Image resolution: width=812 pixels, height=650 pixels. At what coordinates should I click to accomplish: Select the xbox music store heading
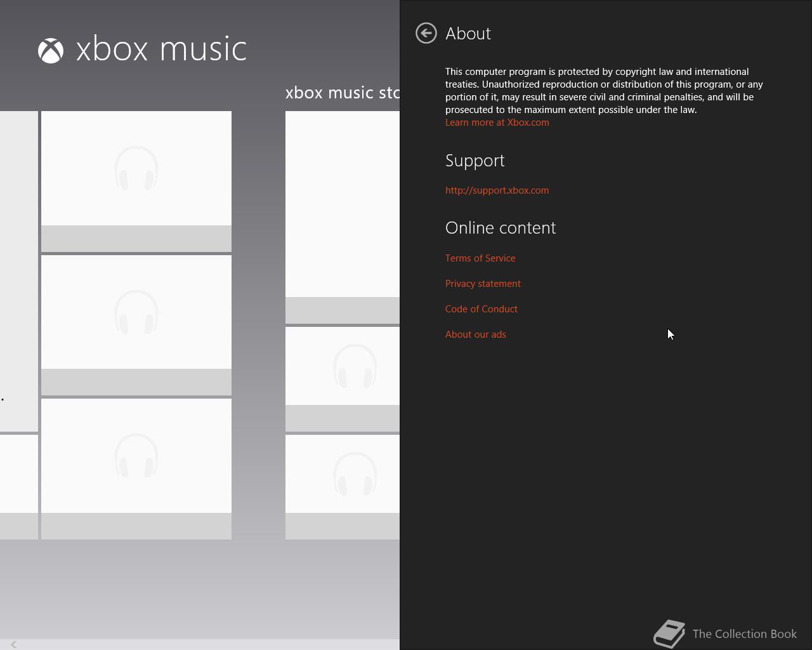[343, 93]
